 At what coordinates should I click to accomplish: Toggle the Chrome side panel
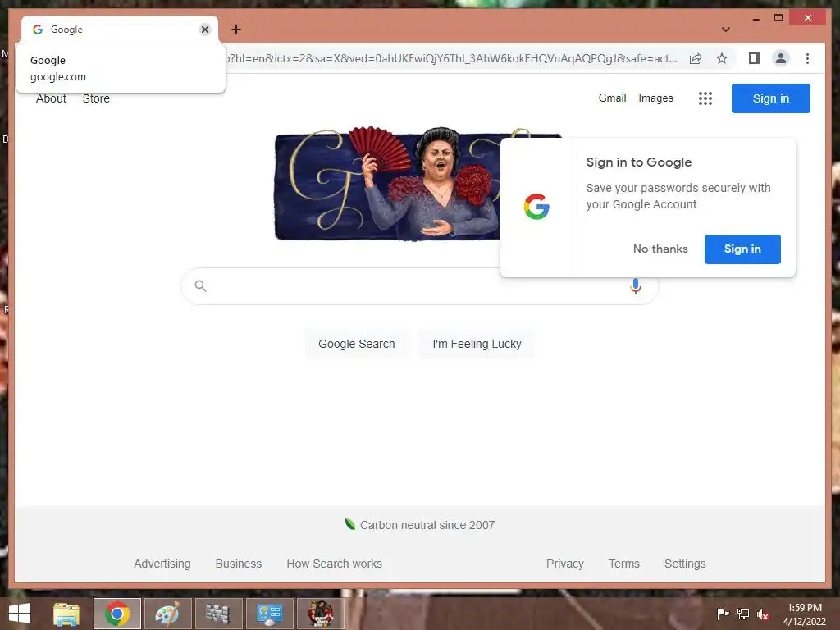point(755,58)
